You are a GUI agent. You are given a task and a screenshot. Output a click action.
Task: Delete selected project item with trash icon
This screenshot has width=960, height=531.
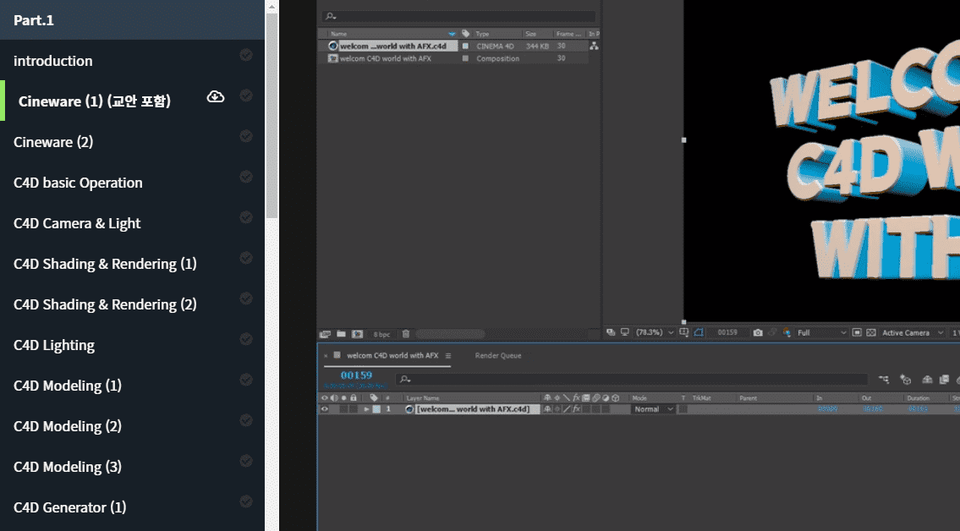coord(405,334)
